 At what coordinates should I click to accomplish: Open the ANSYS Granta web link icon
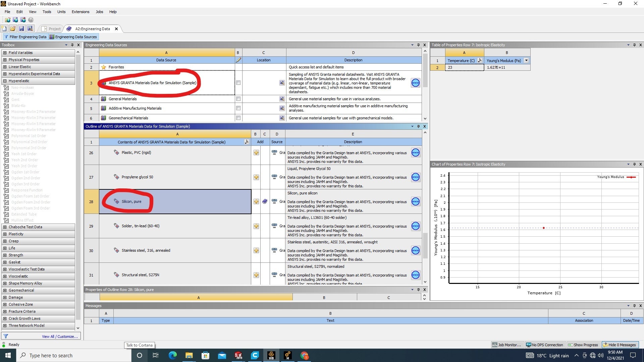[415, 83]
